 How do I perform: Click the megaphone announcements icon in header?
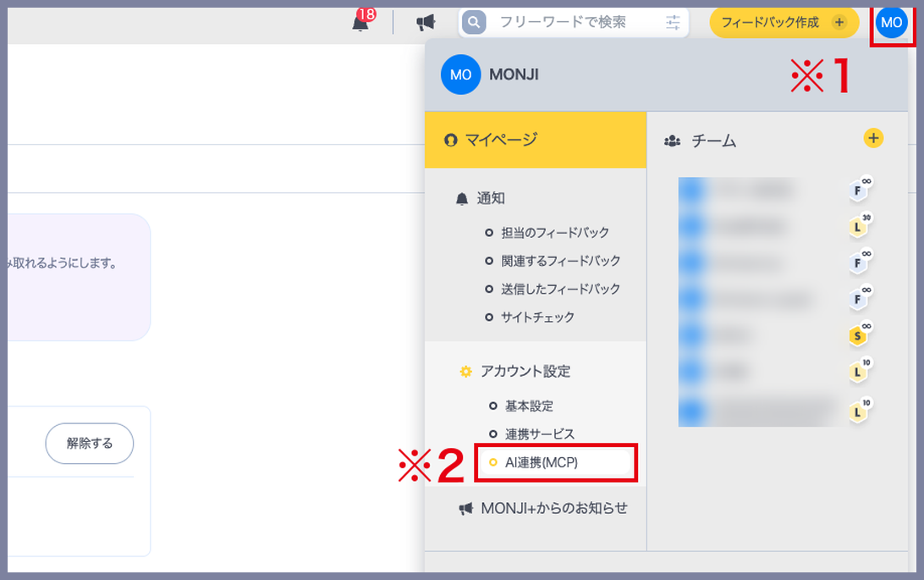[x=426, y=22]
